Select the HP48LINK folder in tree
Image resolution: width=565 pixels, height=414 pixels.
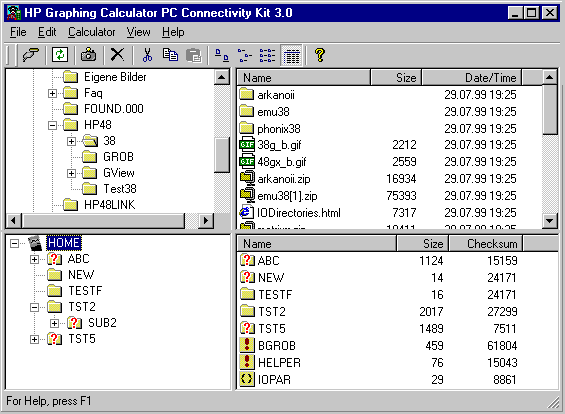point(109,205)
